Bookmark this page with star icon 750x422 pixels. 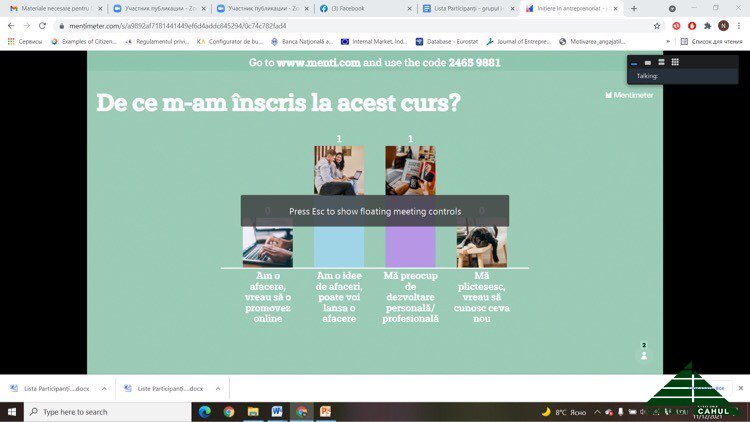coord(657,25)
